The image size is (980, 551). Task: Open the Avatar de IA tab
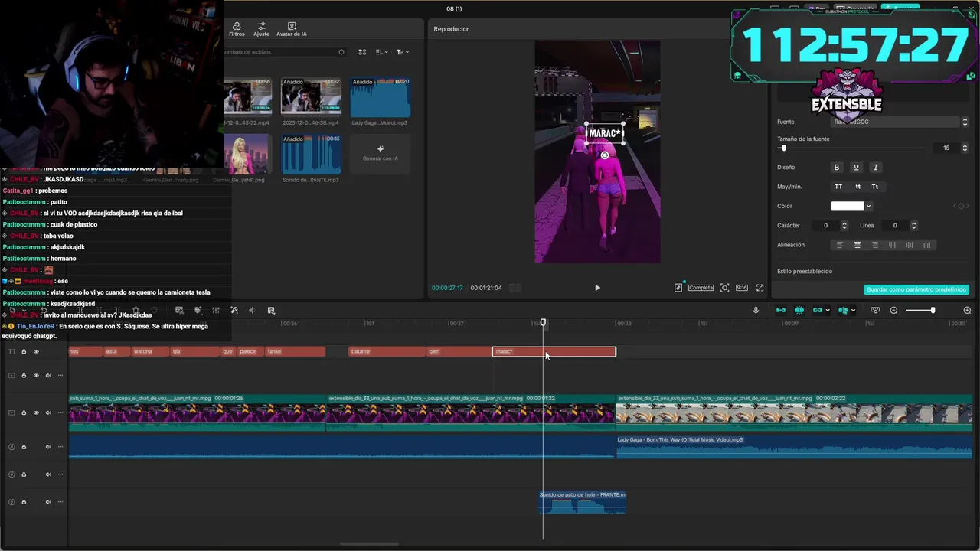(292, 29)
